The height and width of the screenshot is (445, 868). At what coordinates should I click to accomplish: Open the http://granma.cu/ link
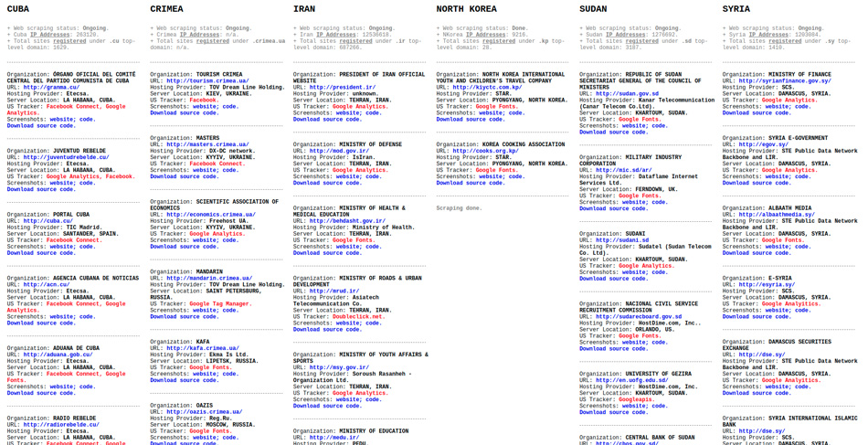click(x=51, y=87)
